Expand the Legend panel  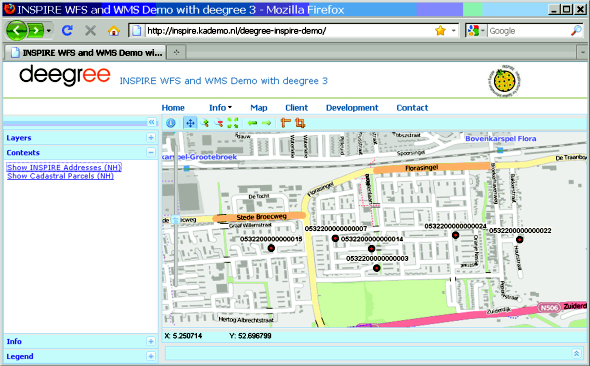point(151,356)
